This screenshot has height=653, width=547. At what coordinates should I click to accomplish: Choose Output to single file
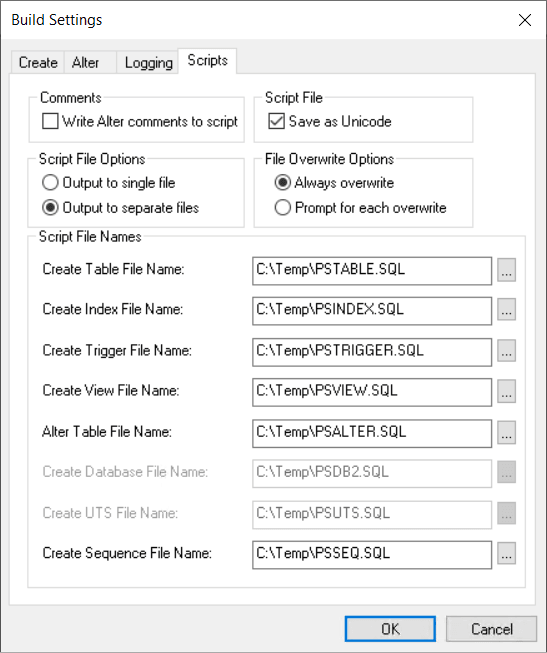108,183
